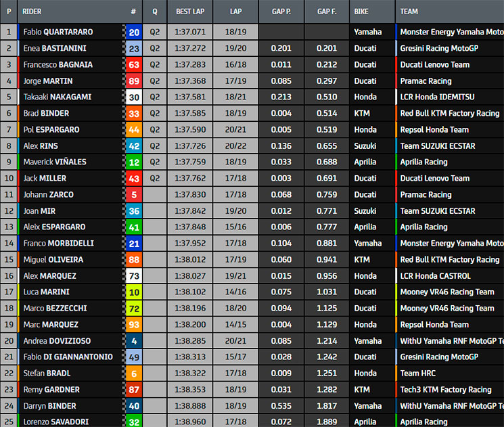
Task: Click gap to previous value 0.213
Action: (281, 97)
